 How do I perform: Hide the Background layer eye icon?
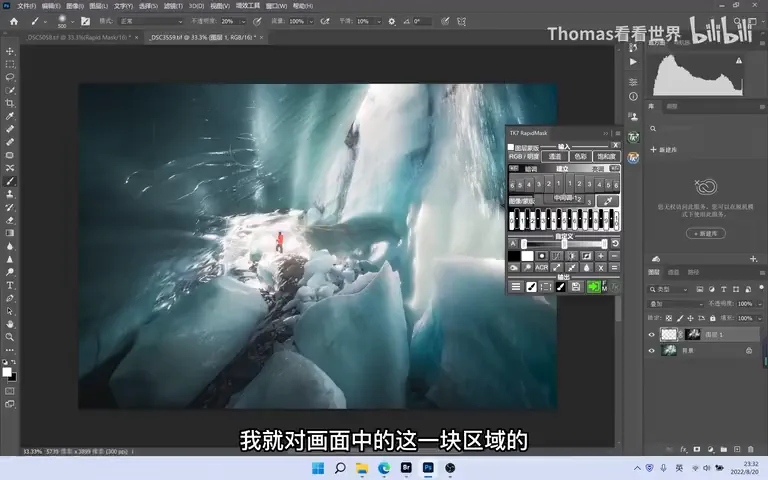tap(651, 351)
